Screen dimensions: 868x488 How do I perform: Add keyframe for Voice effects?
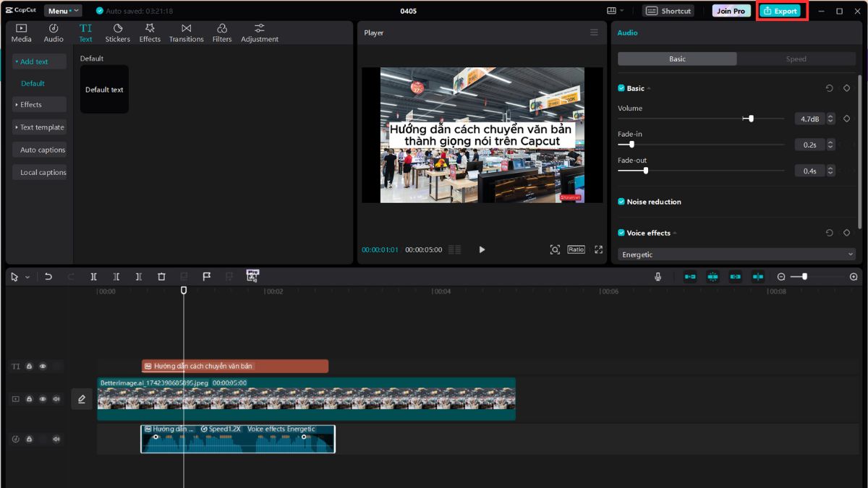tap(846, 233)
